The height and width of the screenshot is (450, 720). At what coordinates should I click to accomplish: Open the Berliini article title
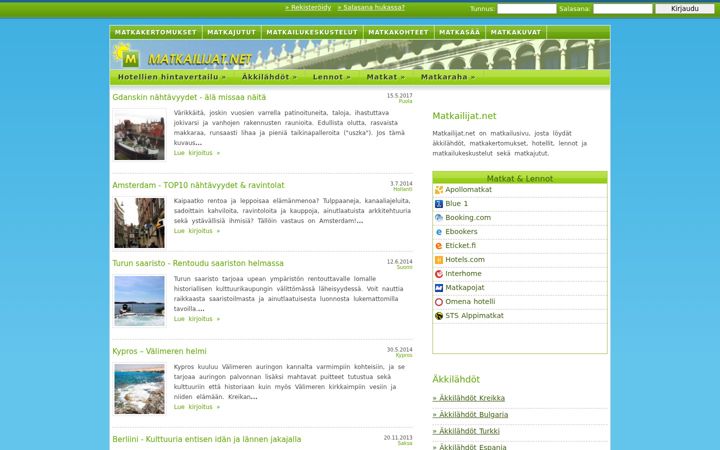click(x=207, y=439)
